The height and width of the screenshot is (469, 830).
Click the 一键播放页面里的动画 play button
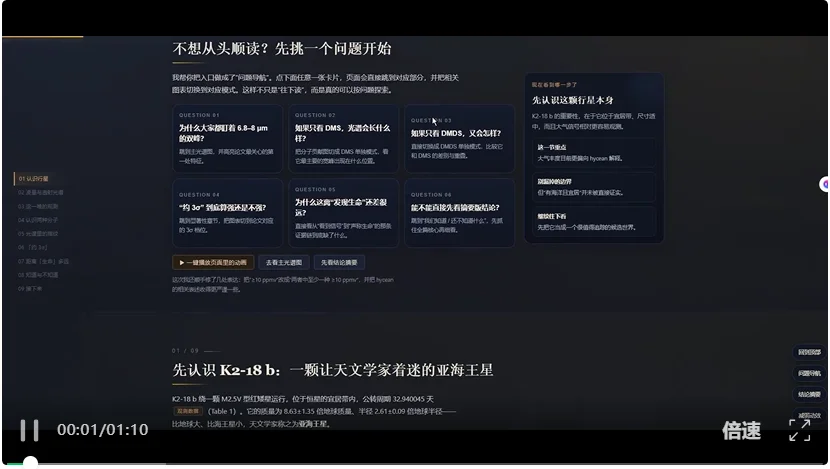[213, 263]
